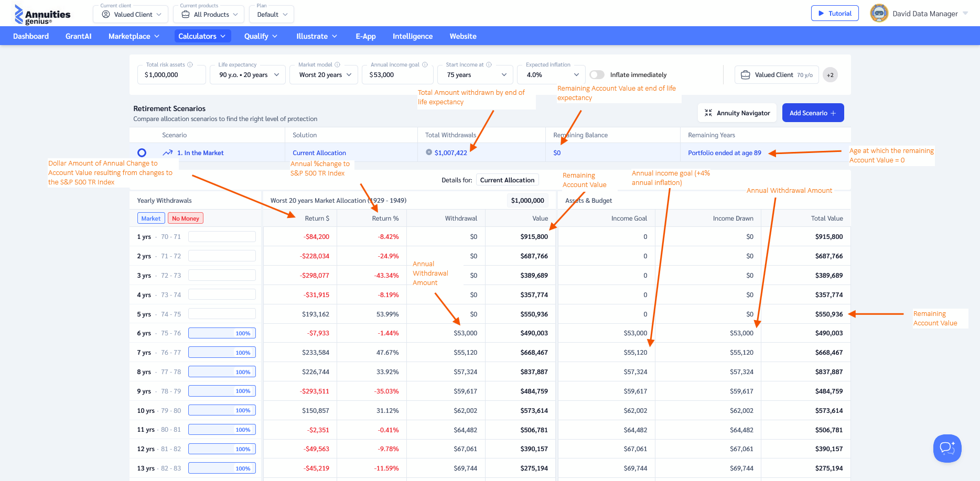Screen dimensions: 980x481
Task: Open the Intelligence page
Action: (x=413, y=36)
